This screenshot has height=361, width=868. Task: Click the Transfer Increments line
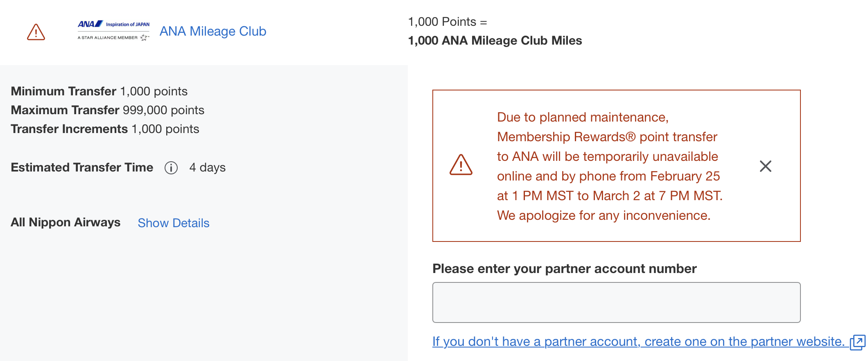105,129
